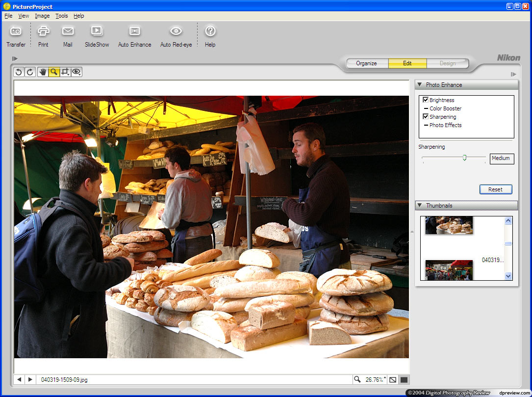Rotate the image counterclockwise
This screenshot has height=397, width=532.
(19, 72)
